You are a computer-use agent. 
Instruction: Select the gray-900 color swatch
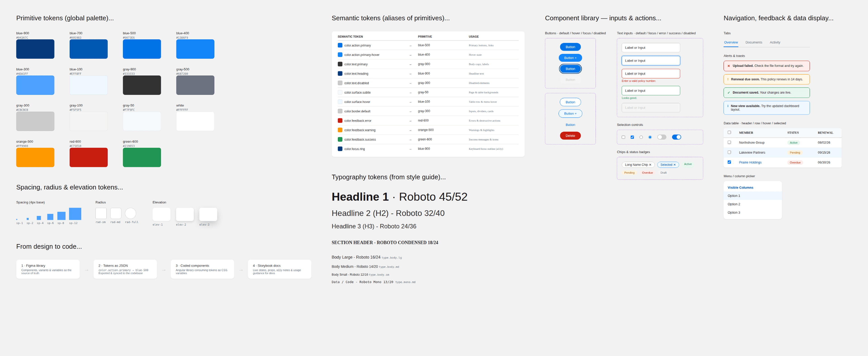[x=142, y=85]
